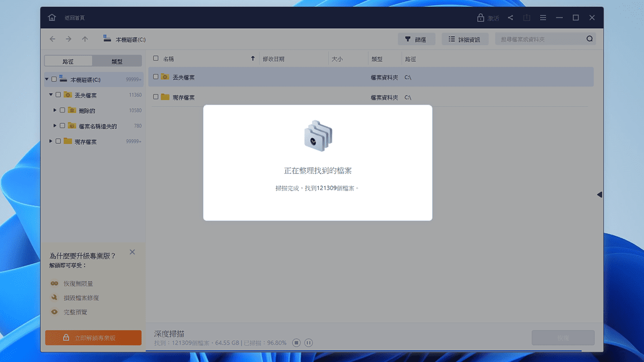Click the navigate up arrow icon

pos(86,39)
